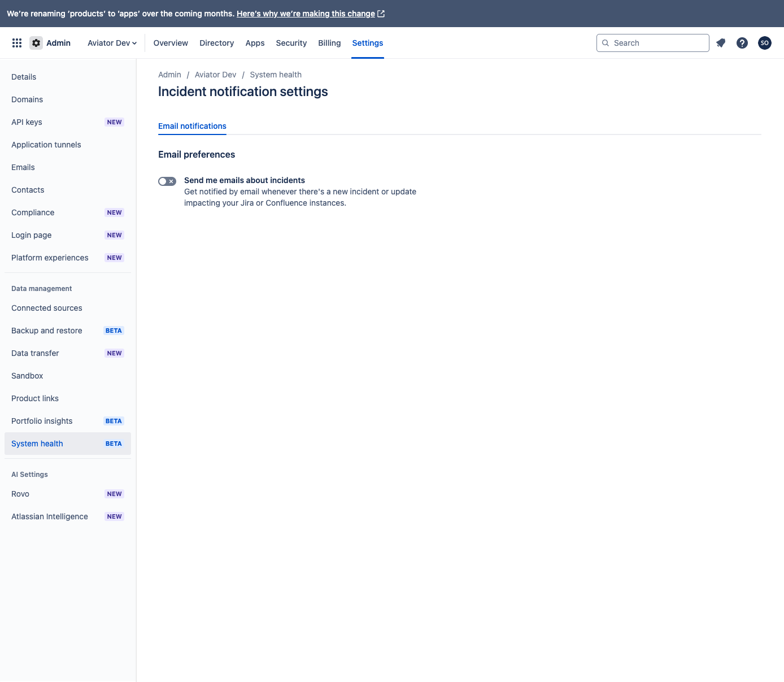Image resolution: width=784 pixels, height=682 pixels.
Task: Open Domains in the sidebar
Action: (x=68, y=99)
